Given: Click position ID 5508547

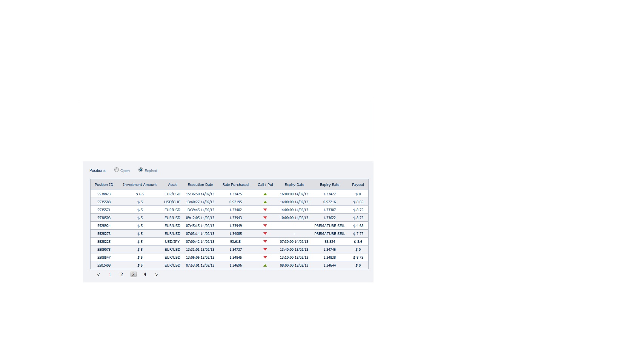Looking at the screenshot, I should [x=104, y=258].
